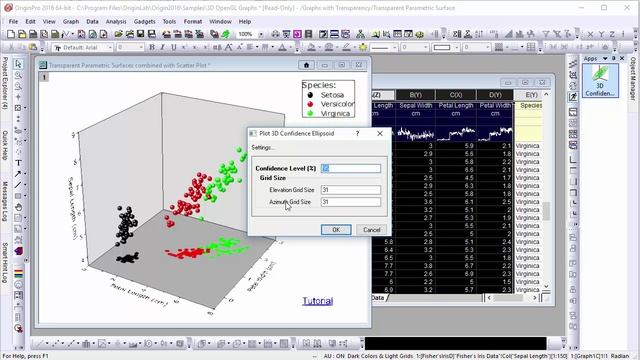Select the Pan hand tool
The height and width of the screenshot is (360, 640).
pyautogui.click(x=18, y=207)
